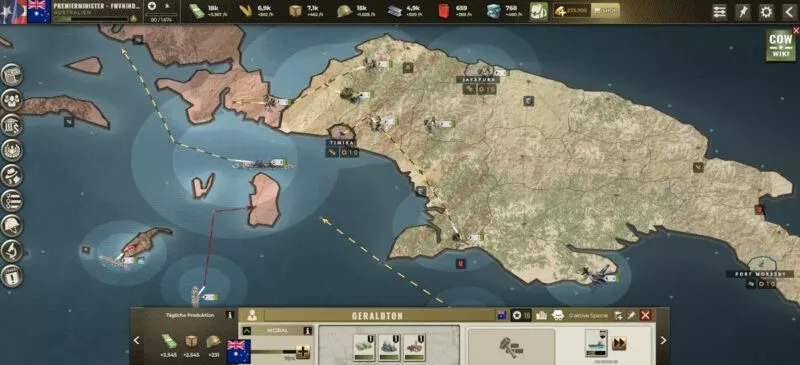
Task: Click the red oil canister resource icon
Action: tap(444, 11)
